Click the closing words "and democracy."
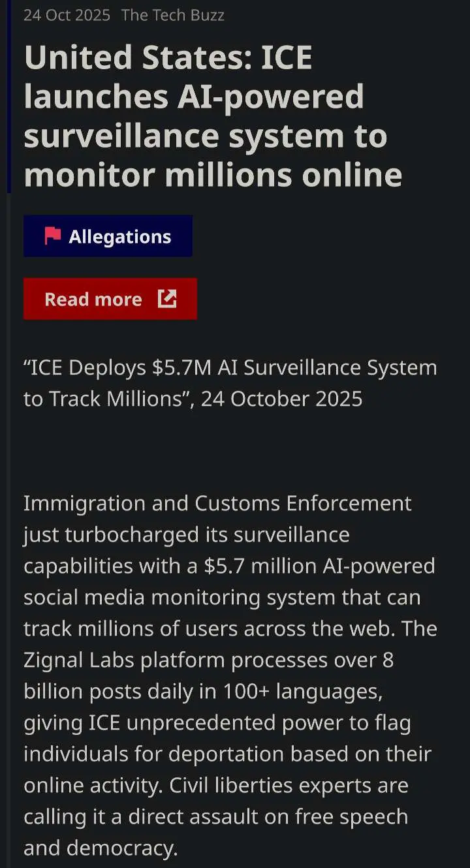 [101, 848]
